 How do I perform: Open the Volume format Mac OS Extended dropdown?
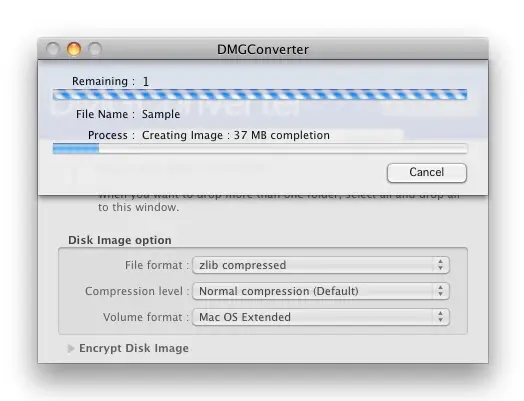coord(321,317)
